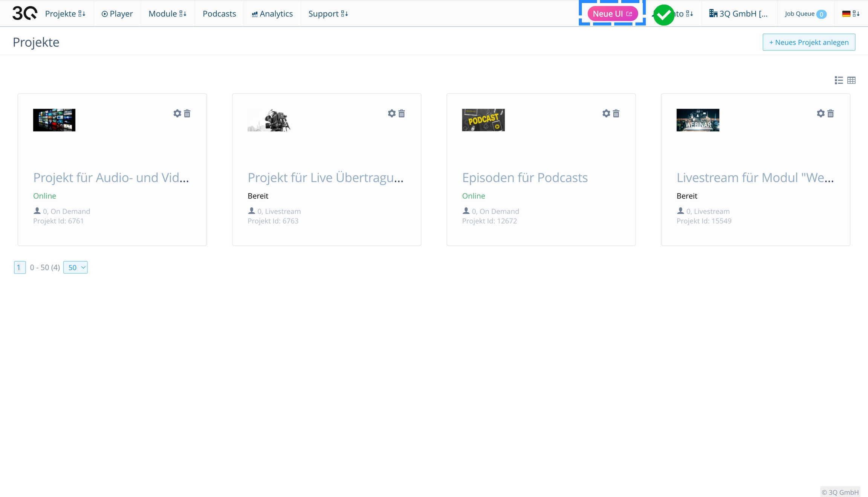868x497 pixels.
Task: Switch to list view layout
Action: click(839, 80)
